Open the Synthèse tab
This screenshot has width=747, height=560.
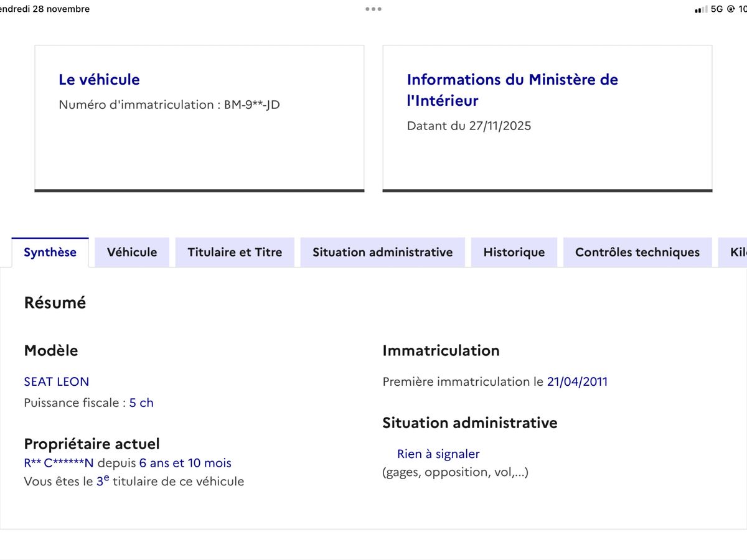50,252
